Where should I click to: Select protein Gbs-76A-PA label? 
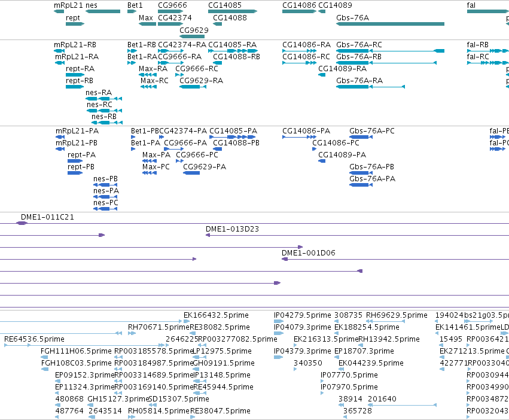click(373, 179)
